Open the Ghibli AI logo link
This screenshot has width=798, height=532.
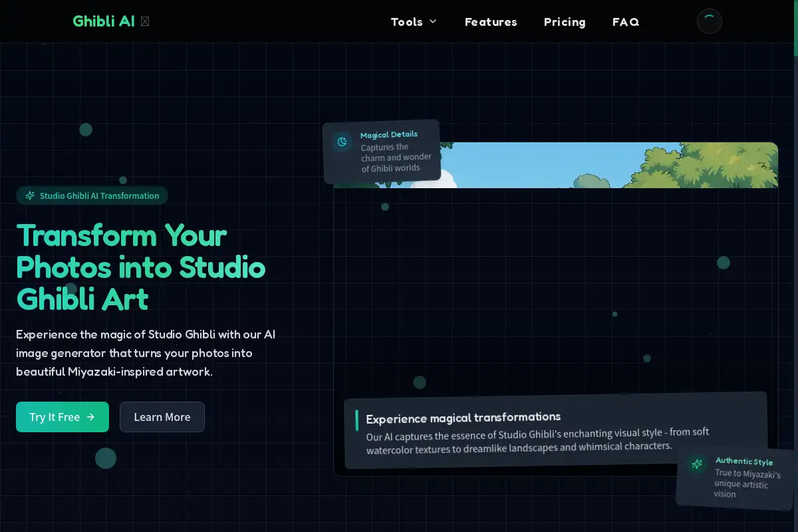coord(110,21)
